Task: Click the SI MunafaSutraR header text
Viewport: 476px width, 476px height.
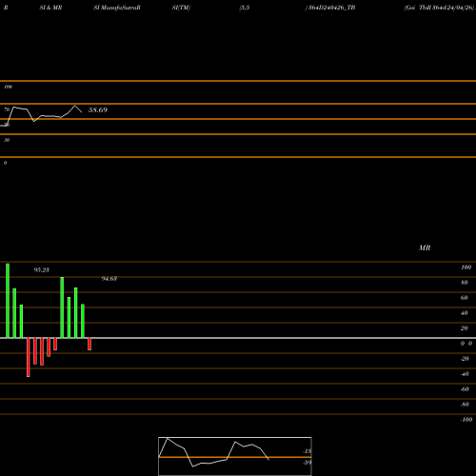Action: pos(117,8)
